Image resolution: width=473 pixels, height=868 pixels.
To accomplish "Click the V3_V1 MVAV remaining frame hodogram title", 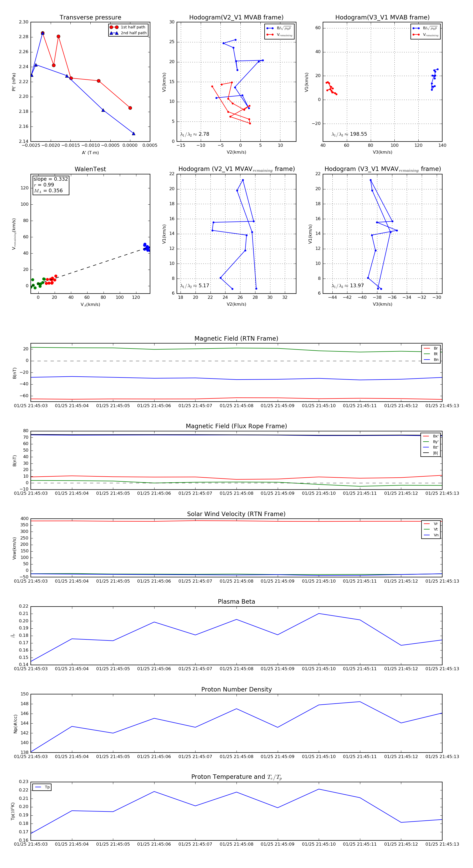I will (382, 169).
